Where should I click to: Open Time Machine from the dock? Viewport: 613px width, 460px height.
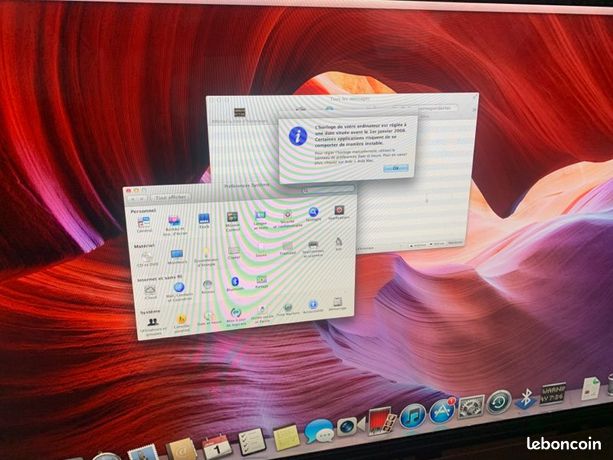499,401
